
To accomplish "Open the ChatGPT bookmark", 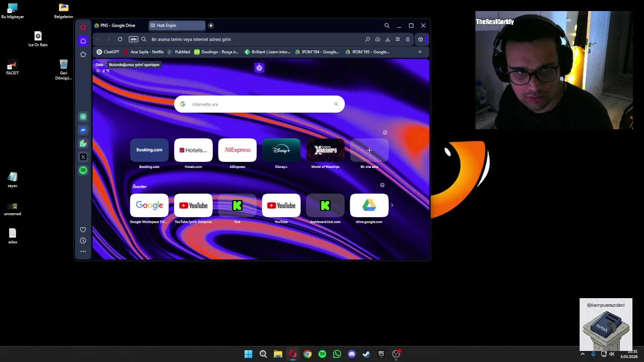I will point(108,52).
